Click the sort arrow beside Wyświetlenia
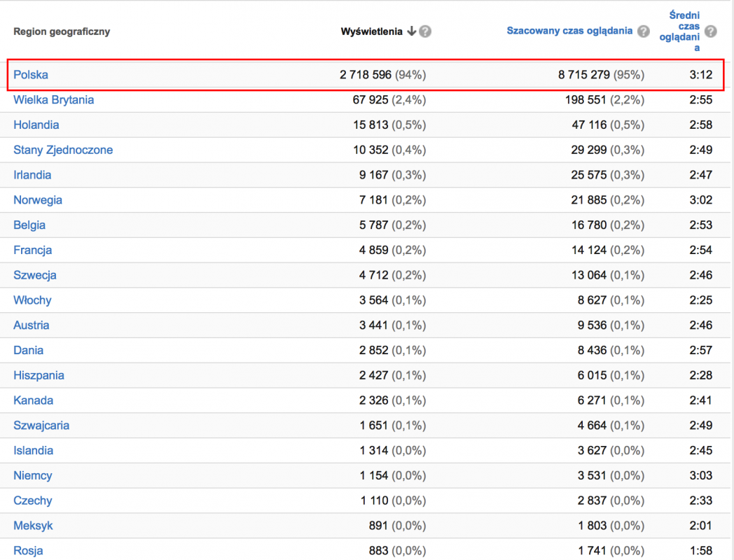This screenshot has height=560, width=734. coord(411,31)
